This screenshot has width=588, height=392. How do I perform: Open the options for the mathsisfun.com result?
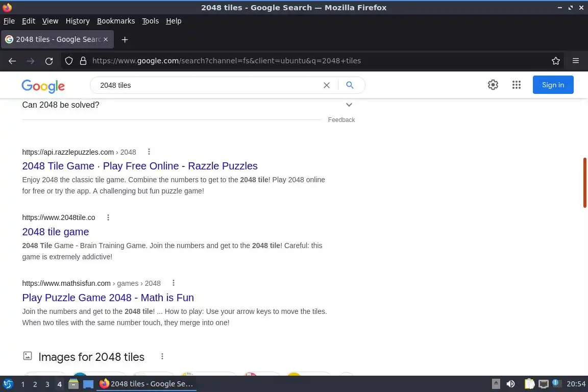click(173, 283)
